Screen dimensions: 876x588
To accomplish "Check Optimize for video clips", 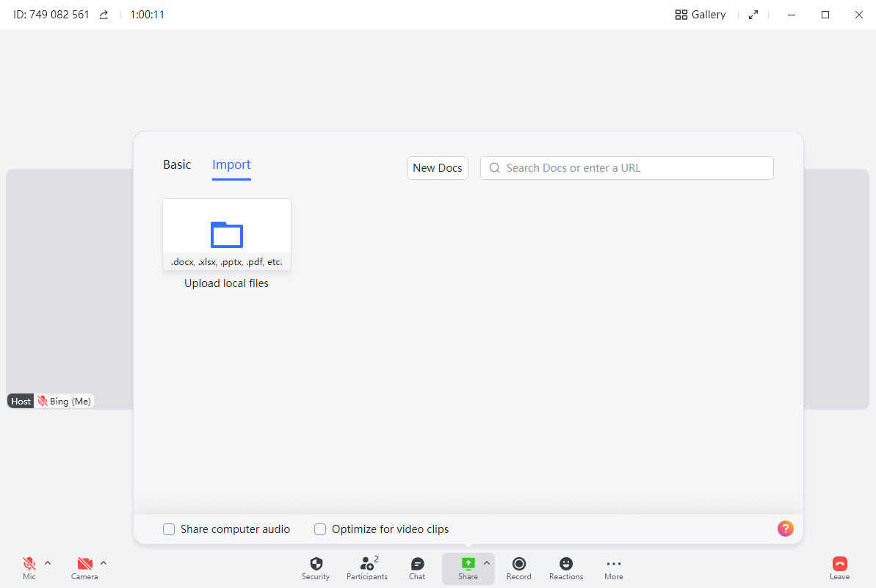I will tap(320, 529).
